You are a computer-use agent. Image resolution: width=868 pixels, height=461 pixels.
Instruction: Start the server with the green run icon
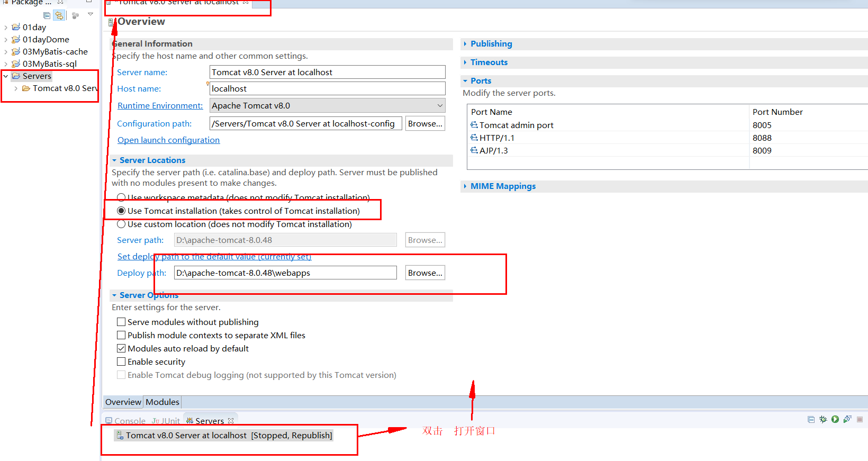click(835, 419)
